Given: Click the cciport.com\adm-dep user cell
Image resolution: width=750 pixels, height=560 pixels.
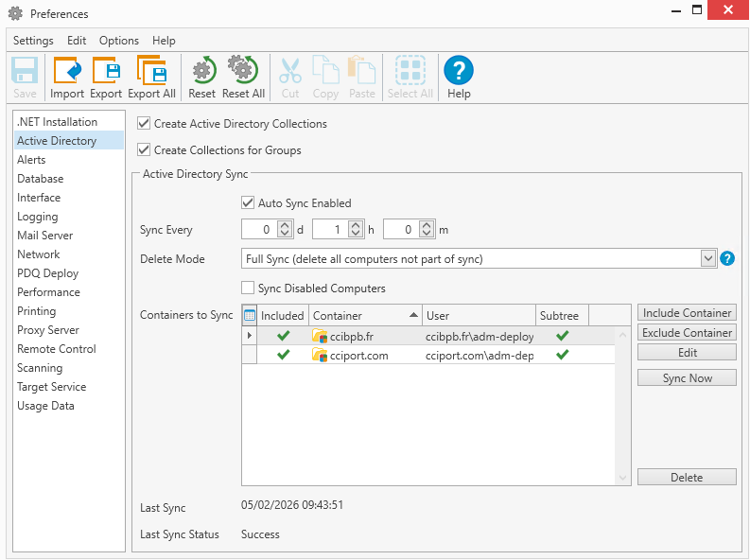Looking at the screenshot, I should [480, 356].
